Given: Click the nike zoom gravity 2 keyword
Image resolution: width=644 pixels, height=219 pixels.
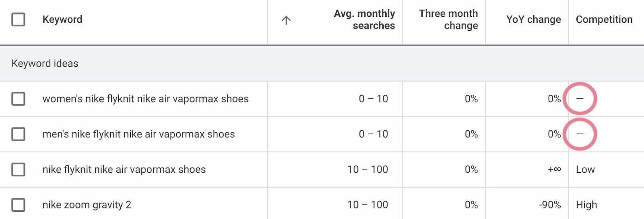Looking at the screenshot, I should click(87, 205).
